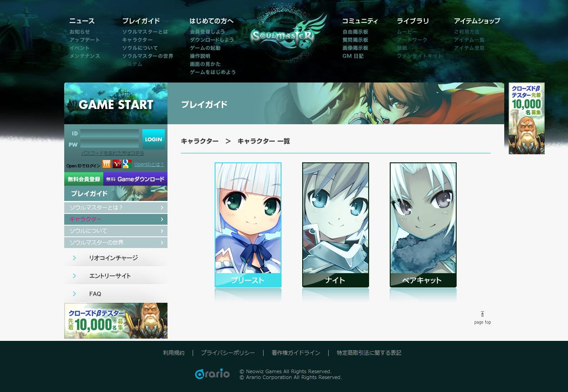This screenshot has height=392, width=568.
Task: Open the 画面の見かた link
Action: [205, 64]
